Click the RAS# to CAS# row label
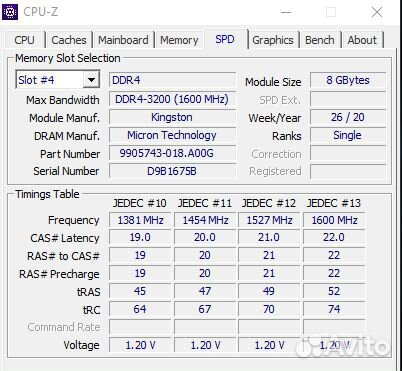 point(63,256)
